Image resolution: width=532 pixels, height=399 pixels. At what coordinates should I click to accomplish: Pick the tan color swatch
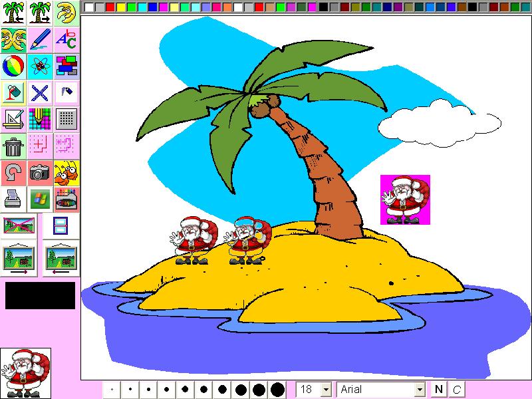tap(270, 7)
